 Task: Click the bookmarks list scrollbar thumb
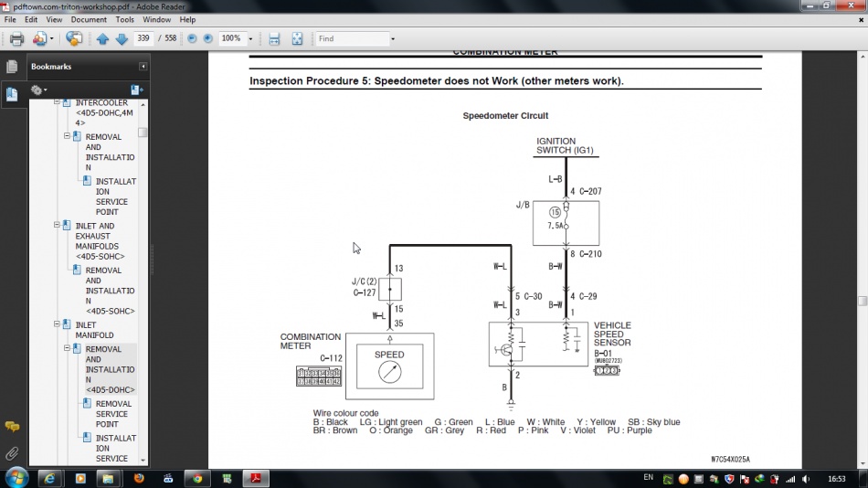pos(143,133)
